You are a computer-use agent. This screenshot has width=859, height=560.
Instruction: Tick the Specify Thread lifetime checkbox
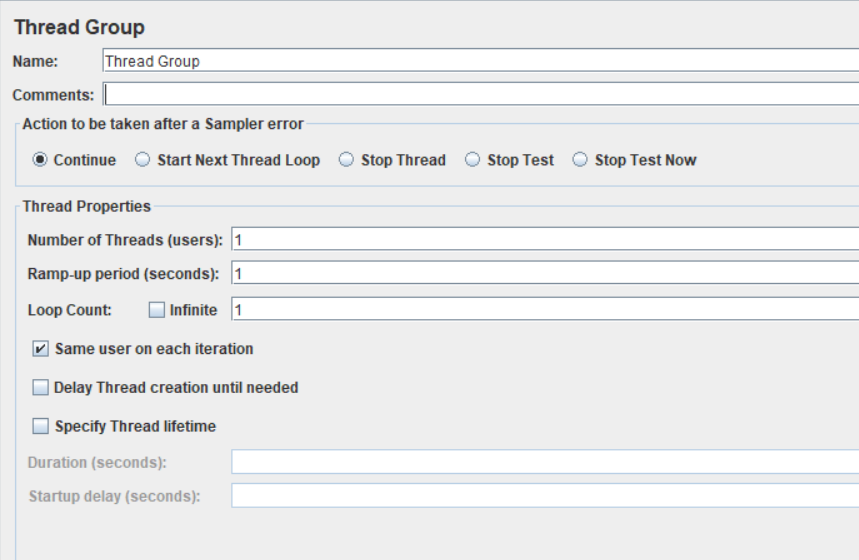click(x=41, y=426)
